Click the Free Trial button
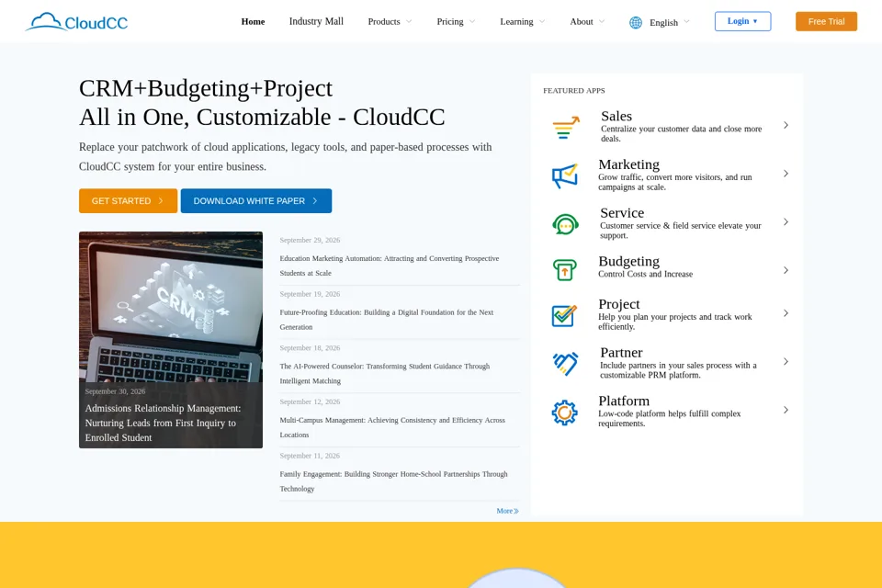The width and height of the screenshot is (882, 588). click(826, 21)
